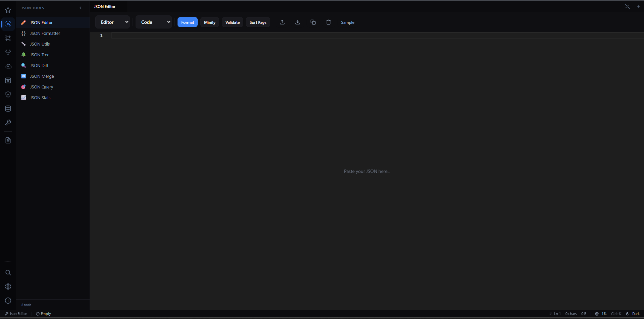Image resolution: width=644 pixels, height=319 pixels.
Task: Click the JSON Stats chart icon
Action: (x=23, y=98)
